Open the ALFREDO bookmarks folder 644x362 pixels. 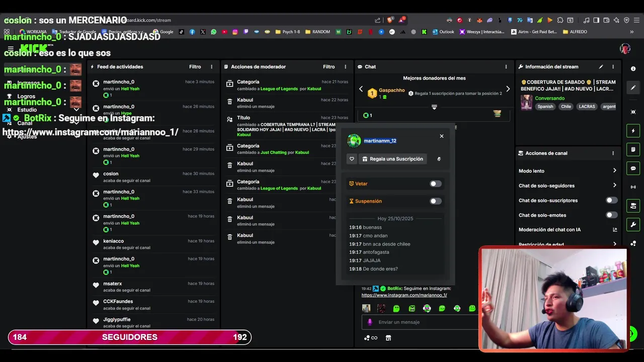[x=575, y=32]
